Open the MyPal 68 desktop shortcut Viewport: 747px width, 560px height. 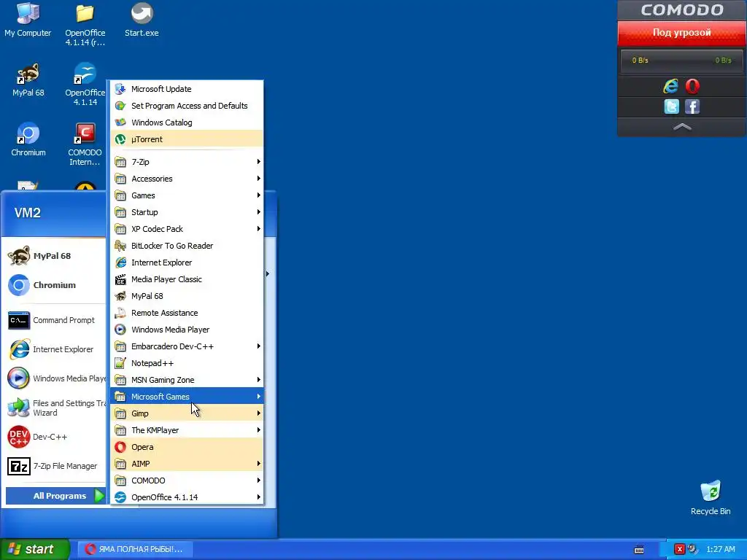coord(28,80)
